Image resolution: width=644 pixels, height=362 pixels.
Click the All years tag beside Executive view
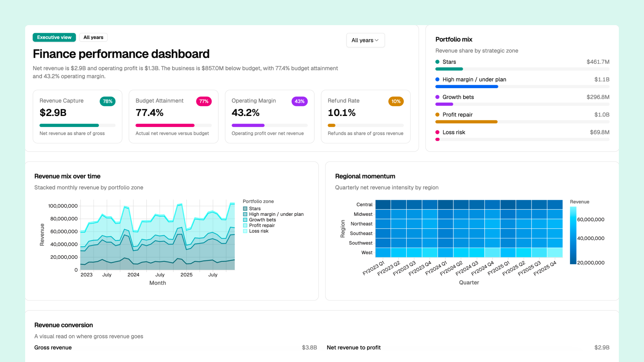point(93,37)
